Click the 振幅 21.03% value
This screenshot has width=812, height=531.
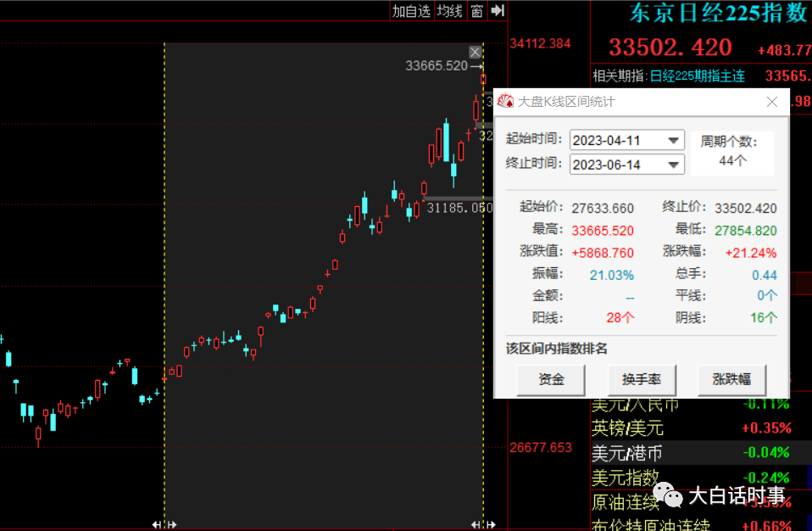pyautogui.click(x=612, y=275)
